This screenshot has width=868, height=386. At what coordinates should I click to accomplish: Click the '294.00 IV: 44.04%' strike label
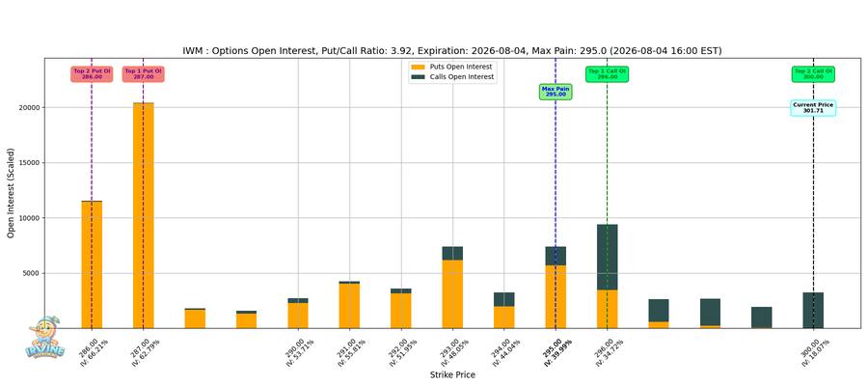[505, 352]
